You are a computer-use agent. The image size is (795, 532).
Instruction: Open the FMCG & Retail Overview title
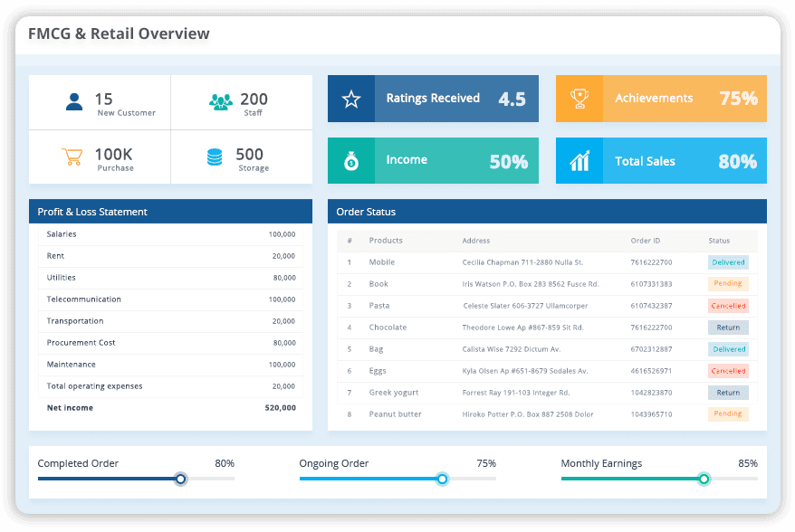pyautogui.click(x=119, y=33)
